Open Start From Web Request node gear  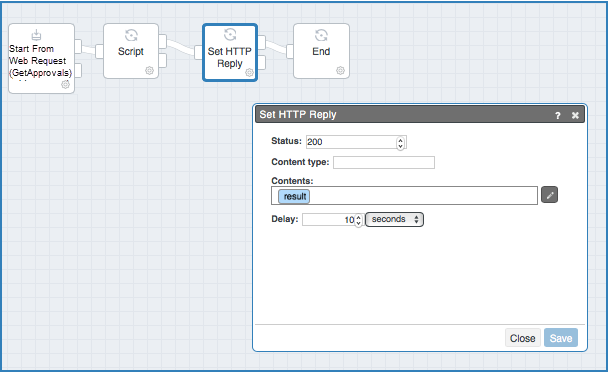pyautogui.click(x=66, y=85)
